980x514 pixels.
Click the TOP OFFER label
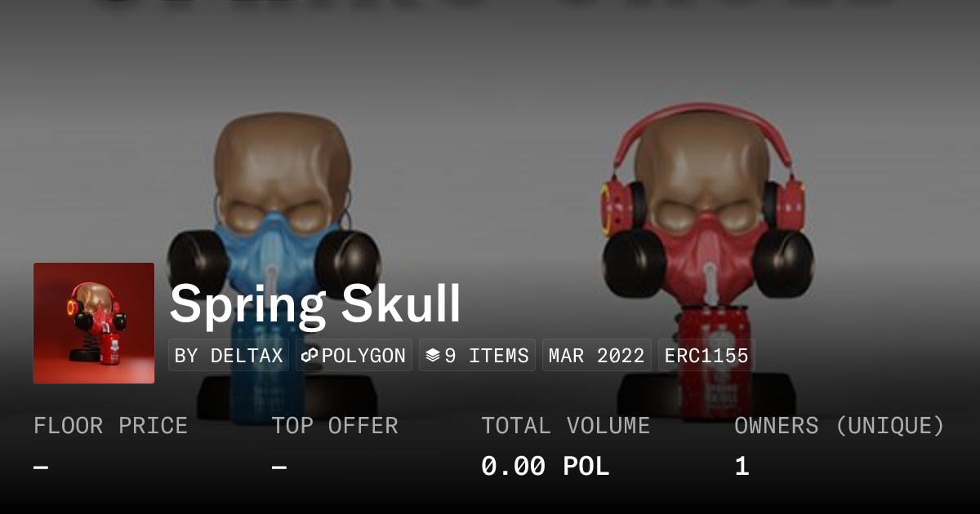[x=335, y=426]
